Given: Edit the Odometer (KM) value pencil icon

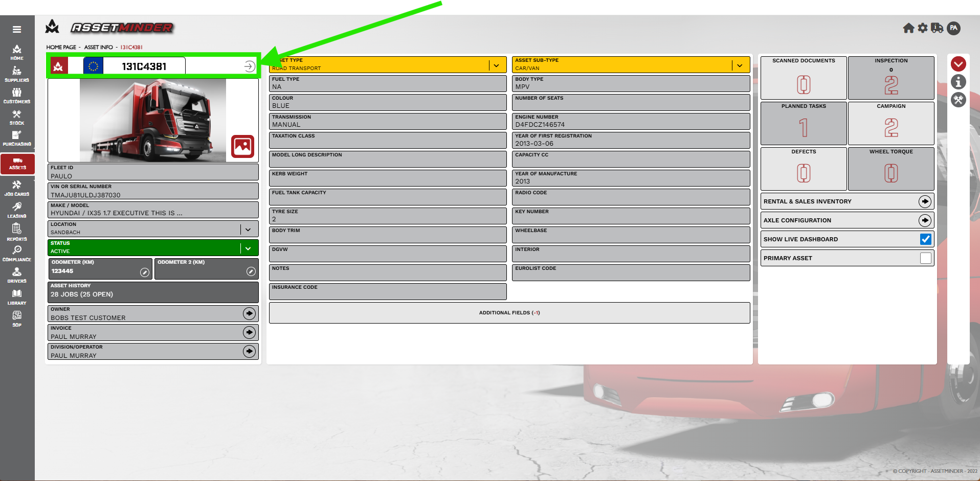Looking at the screenshot, I should point(145,272).
